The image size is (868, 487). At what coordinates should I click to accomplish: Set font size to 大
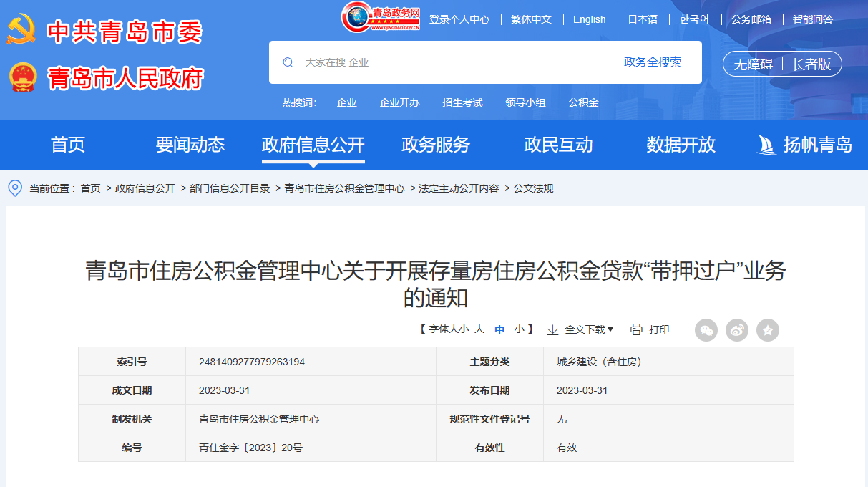click(479, 329)
